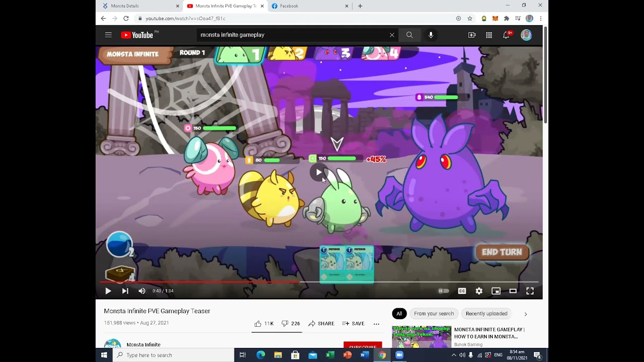
Task: Save the video to a playlist
Action: pyautogui.click(x=353, y=323)
